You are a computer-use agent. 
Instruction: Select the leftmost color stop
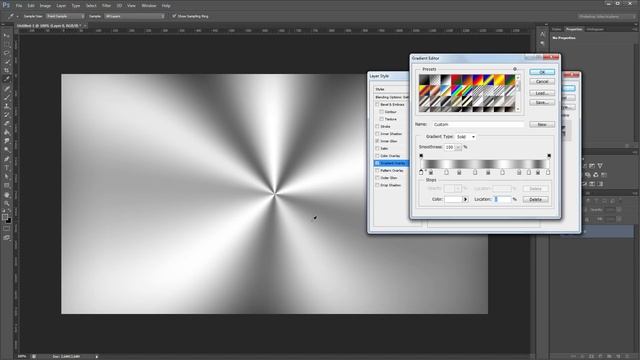coord(421,172)
